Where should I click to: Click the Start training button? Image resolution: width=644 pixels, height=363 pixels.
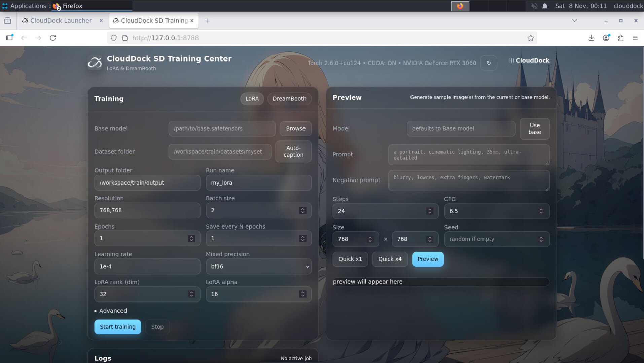point(117,327)
